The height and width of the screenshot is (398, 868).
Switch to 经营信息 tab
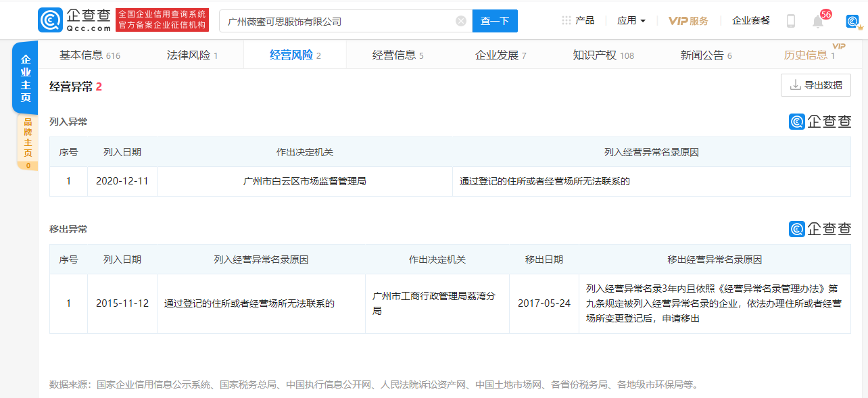397,55
